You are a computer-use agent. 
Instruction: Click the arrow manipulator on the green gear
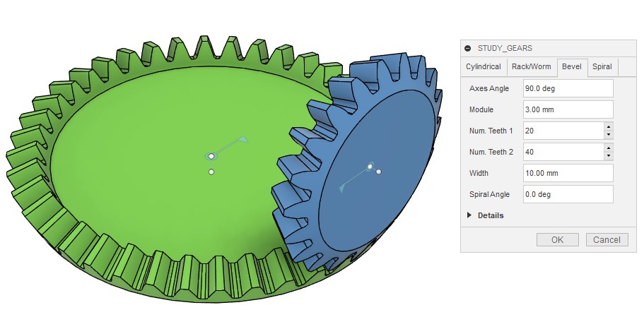[244, 140]
